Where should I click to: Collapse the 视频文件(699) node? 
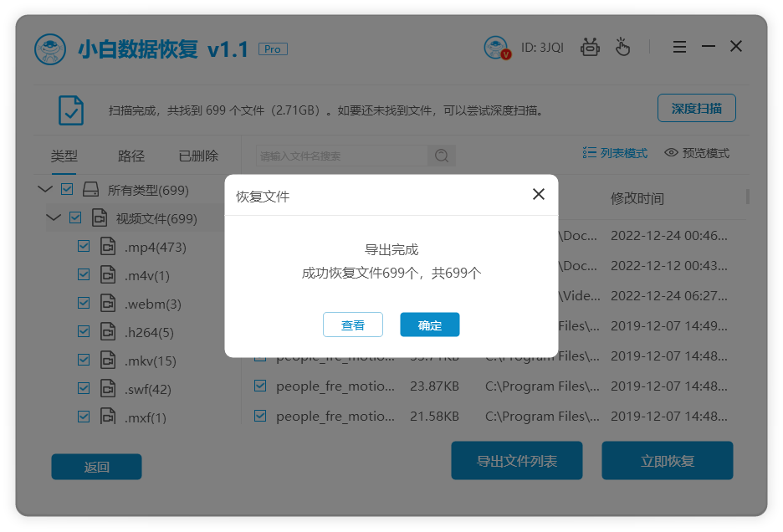(53, 217)
